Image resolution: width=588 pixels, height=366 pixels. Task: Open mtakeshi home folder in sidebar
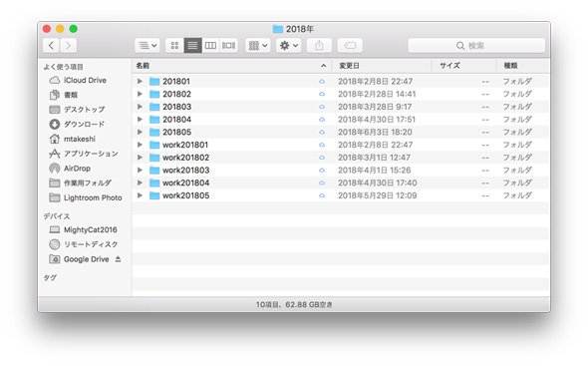73,139
